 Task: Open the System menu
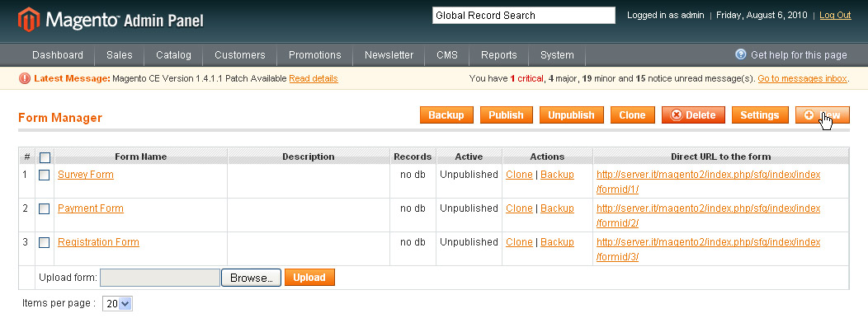click(557, 54)
